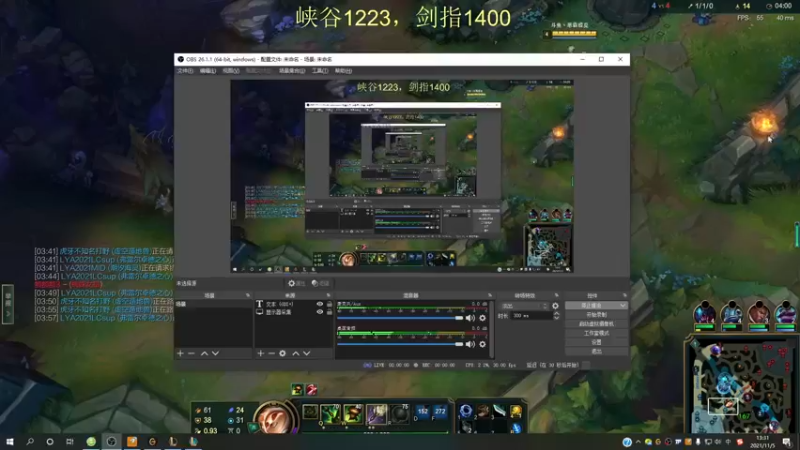
Task: Open selected source properties gear icon
Action: [283, 353]
